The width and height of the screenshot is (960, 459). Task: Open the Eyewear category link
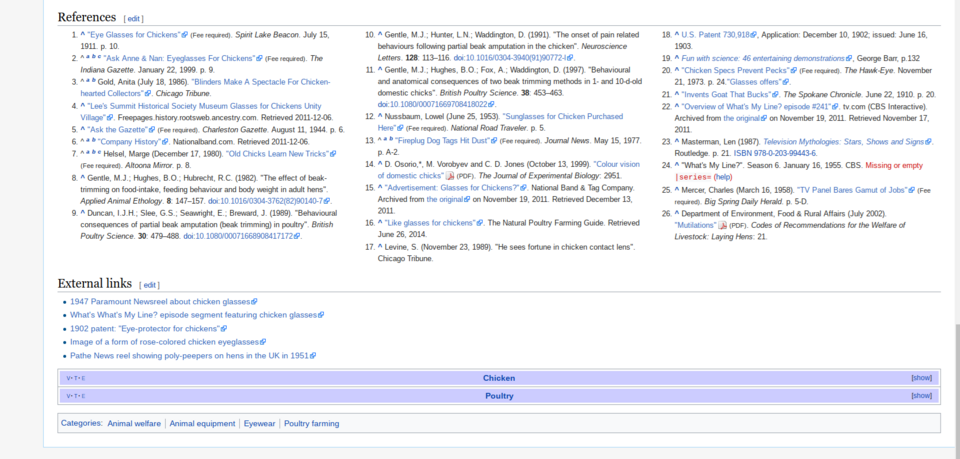[x=259, y=424]
